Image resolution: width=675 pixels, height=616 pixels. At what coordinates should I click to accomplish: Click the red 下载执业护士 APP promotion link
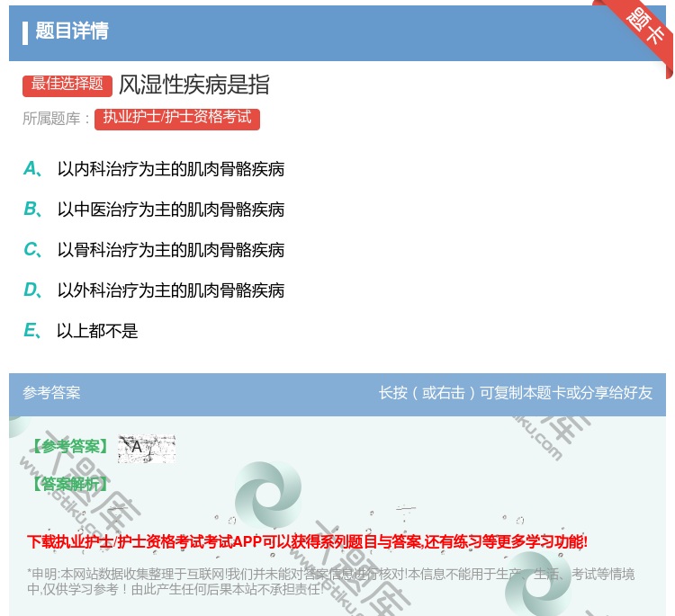307,541
